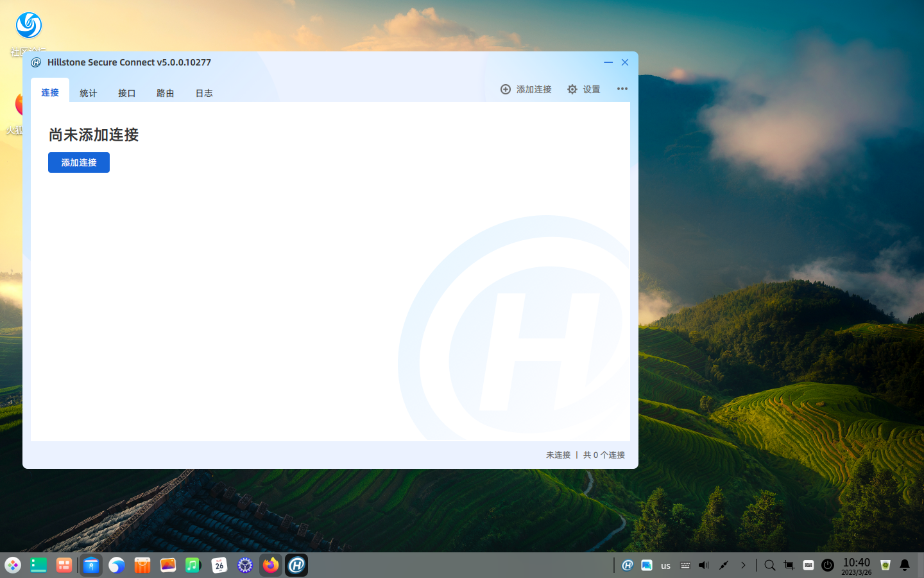Close the Hillstone Secure Connect window

point(625,62)
